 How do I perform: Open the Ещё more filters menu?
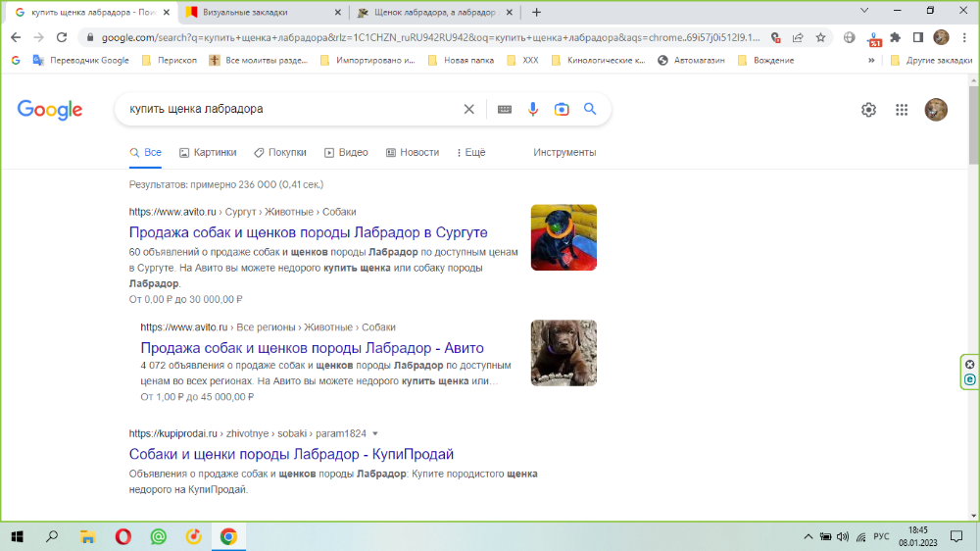pos(471,153)
